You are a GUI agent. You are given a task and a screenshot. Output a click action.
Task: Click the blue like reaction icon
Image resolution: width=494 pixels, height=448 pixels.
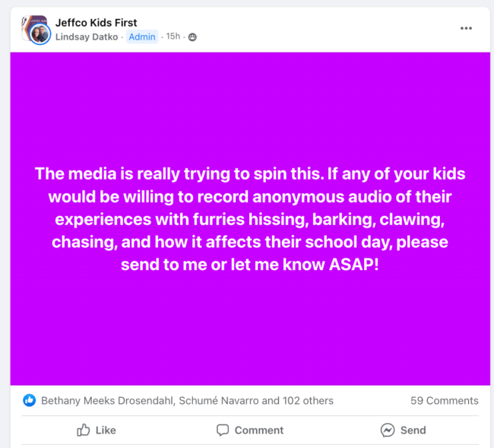(30, 400)
